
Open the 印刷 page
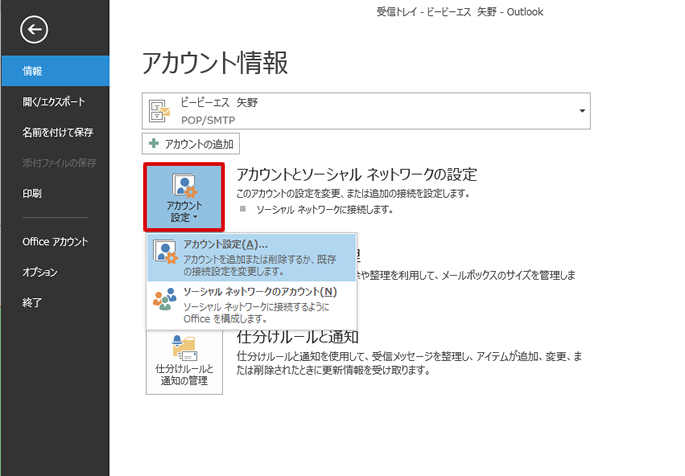(33, 193)
